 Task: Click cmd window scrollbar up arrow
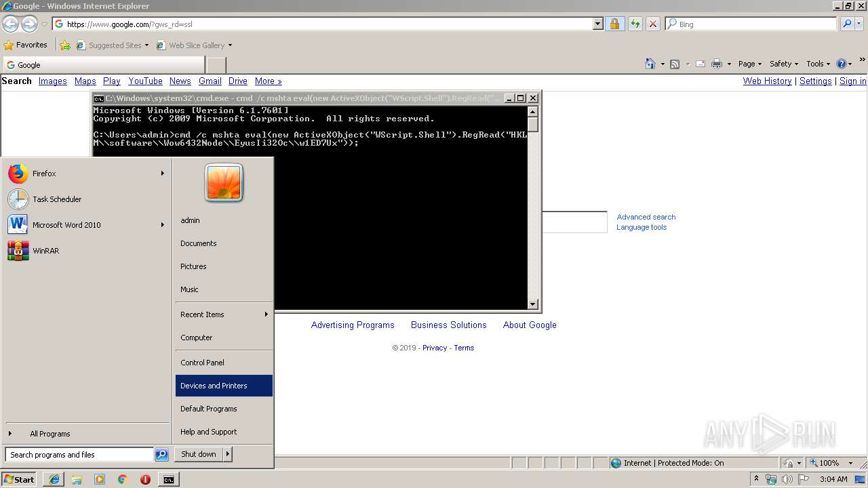[x=533, y=111]
